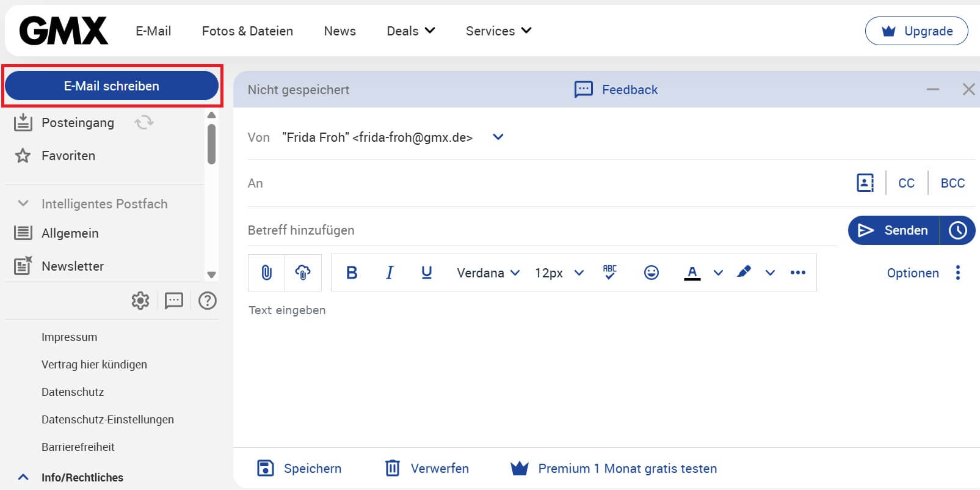Click the folder list scroll-up arrow
The width and height of the screenshot is (980, 490).
211,115
